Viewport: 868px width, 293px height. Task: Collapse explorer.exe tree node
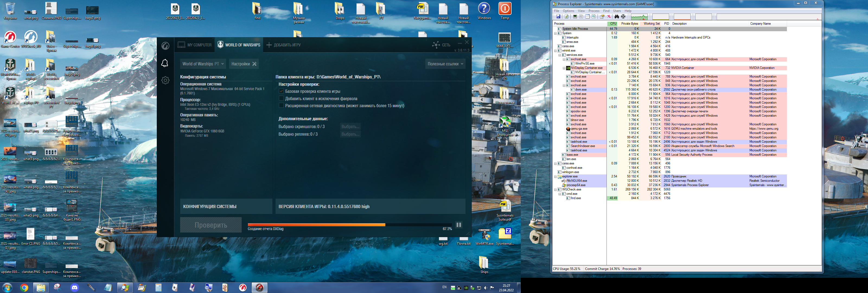[555, 177]
